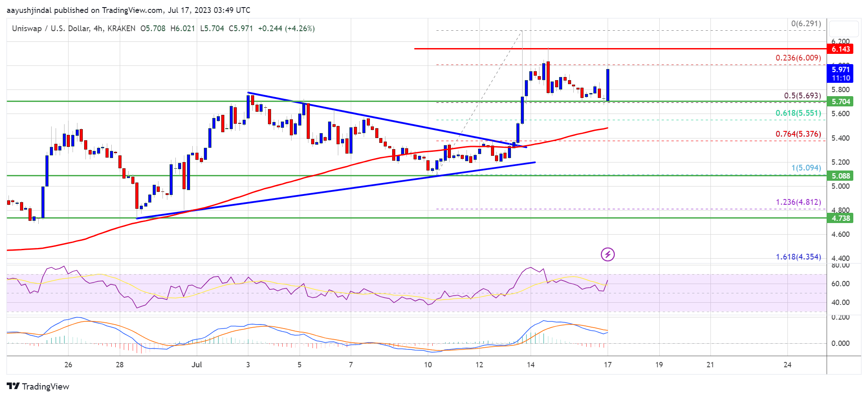Click the +0.244 (+4.26%) change value
Screen dimensions: 868x398
286,28
